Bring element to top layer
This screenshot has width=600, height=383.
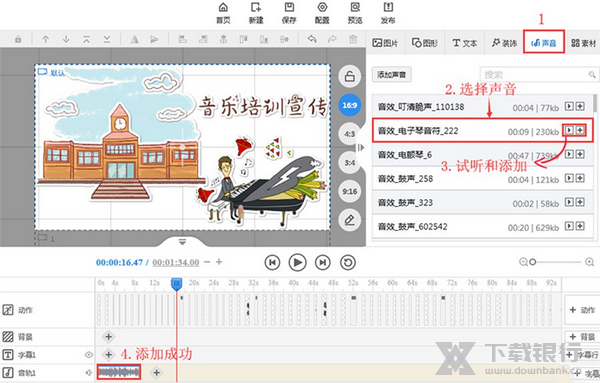click(86, 39)
